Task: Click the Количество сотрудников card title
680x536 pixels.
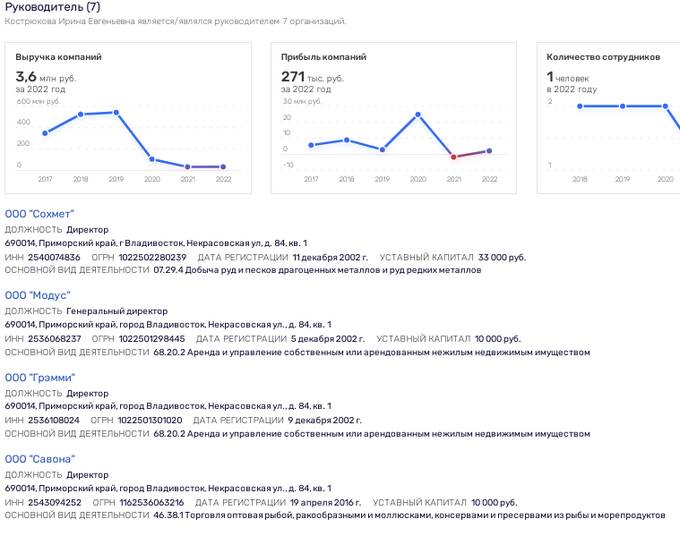Action: [x=603, y=57]
